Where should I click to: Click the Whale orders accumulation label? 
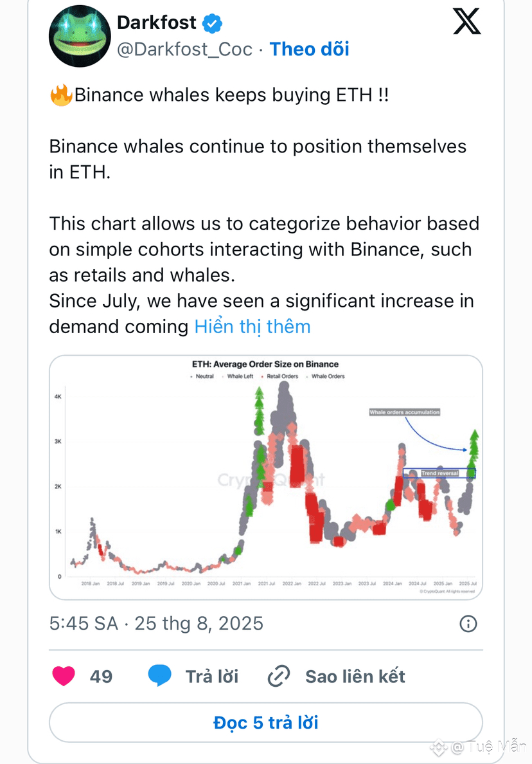405,412
